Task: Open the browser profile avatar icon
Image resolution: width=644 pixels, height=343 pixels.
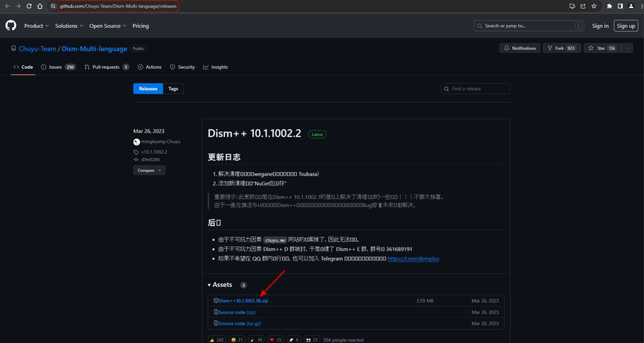Action: 632,6
